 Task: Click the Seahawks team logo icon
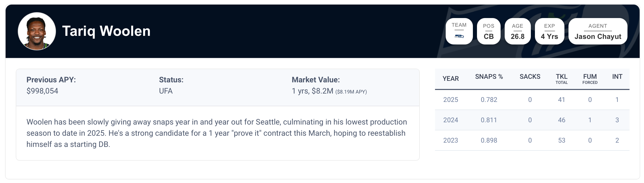point(459,36)
